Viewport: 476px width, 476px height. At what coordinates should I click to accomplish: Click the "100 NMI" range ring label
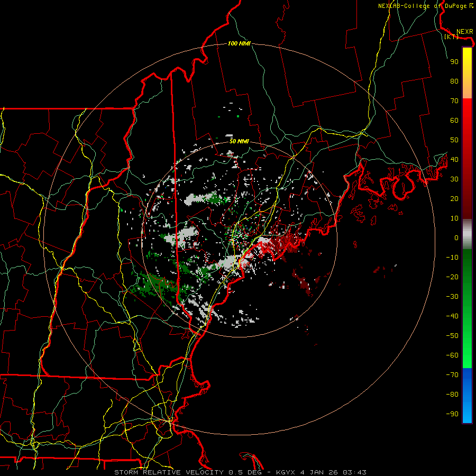pos(239,44)
